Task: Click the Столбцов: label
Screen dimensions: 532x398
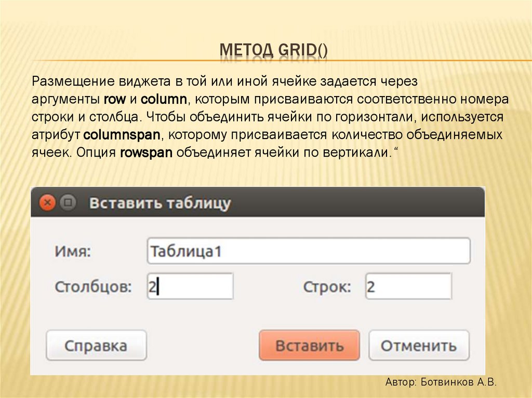Action: (x=93, y=287)
